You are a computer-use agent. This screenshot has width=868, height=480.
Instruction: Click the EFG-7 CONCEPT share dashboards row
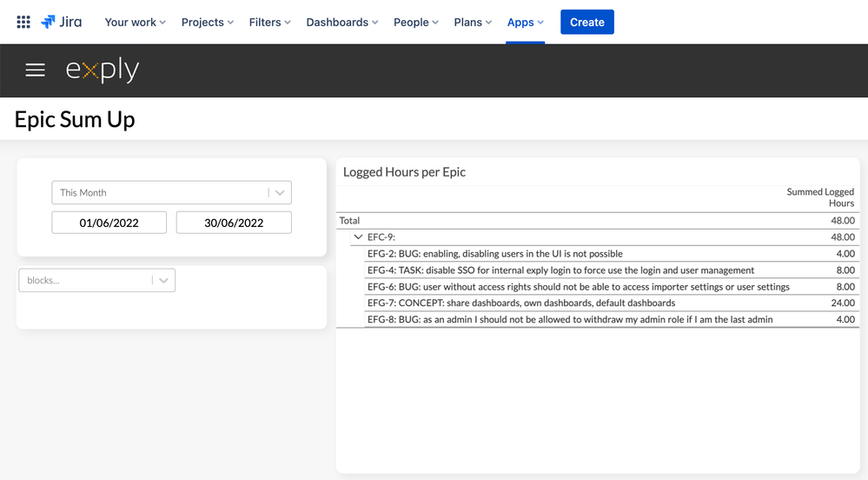coord(611,303)
